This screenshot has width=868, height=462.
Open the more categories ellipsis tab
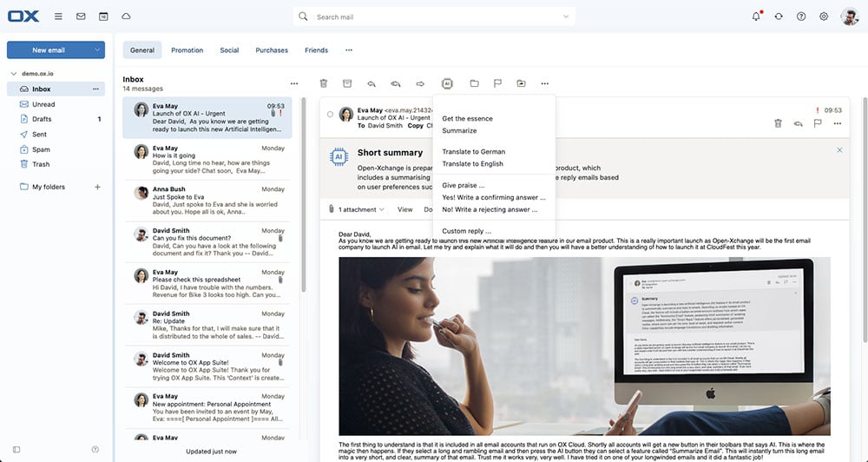click(x=349, y=49)
